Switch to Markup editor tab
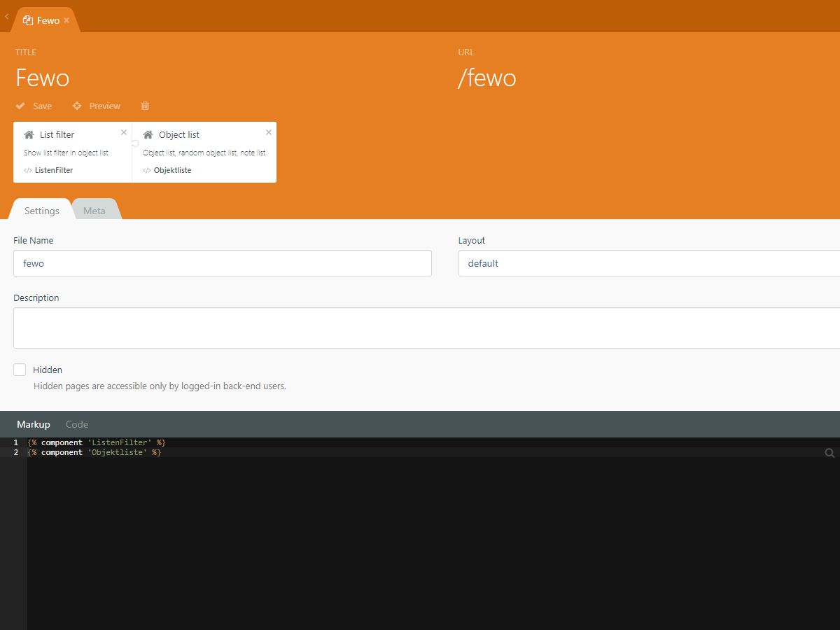Image resolution: width=840 pixels, height=630 pixels. (x=34, y=424)
